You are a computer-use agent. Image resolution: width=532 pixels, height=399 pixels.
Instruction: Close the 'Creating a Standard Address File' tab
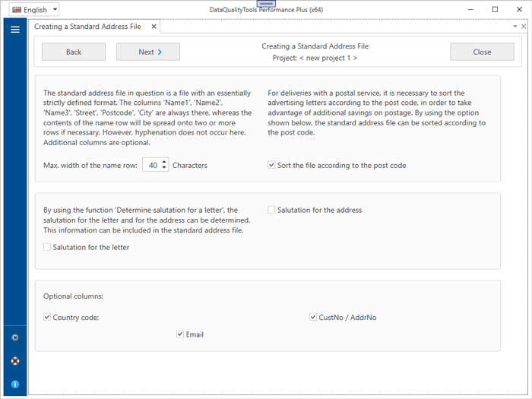point(154,27)
